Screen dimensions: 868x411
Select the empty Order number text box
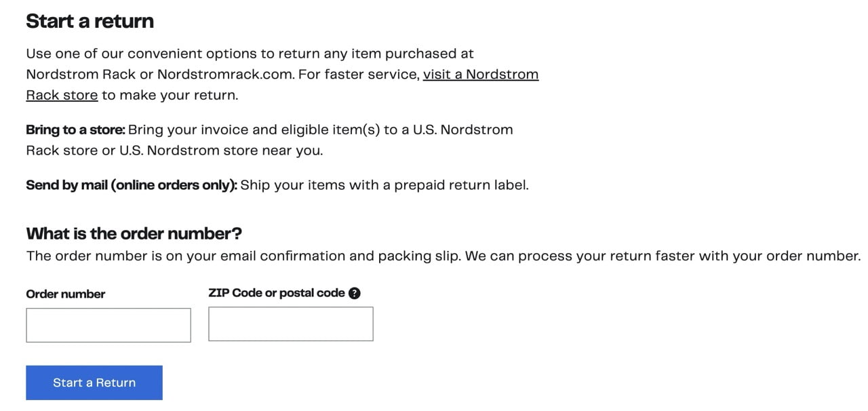108,324
